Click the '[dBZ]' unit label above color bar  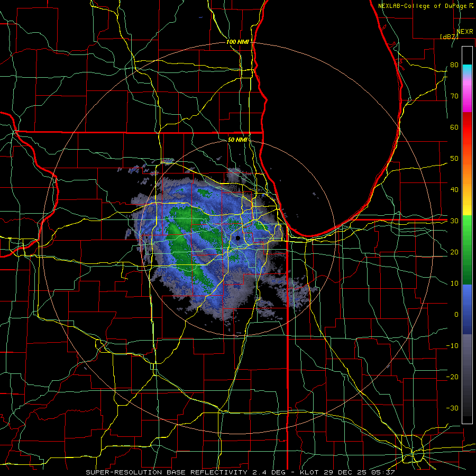(449, 36)
